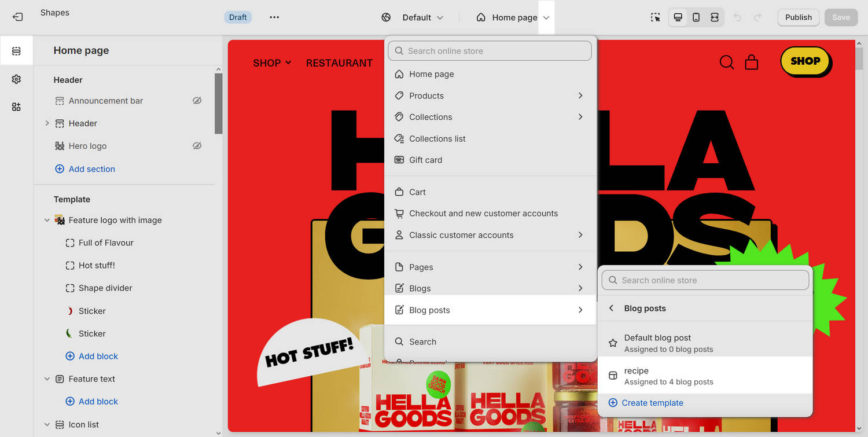Click RESTAURANT link in preview

click(x=339, y=63)
